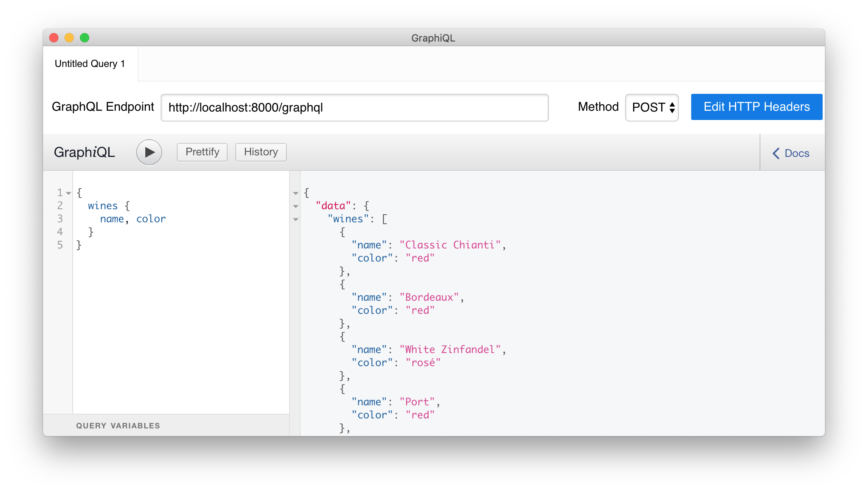Image resolution: width=868 pixels, height=493 pixels.
Task: Expand the Query Variables panel
Action: click(x=118, y=426)
